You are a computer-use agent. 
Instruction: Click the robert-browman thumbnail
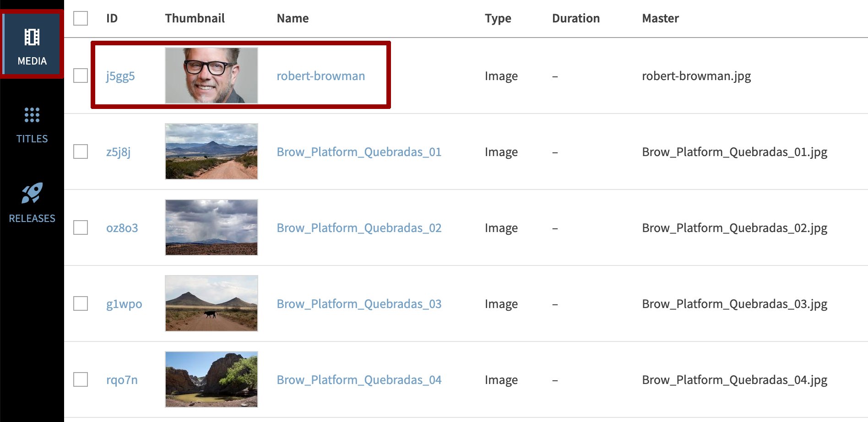coord(211,76)
